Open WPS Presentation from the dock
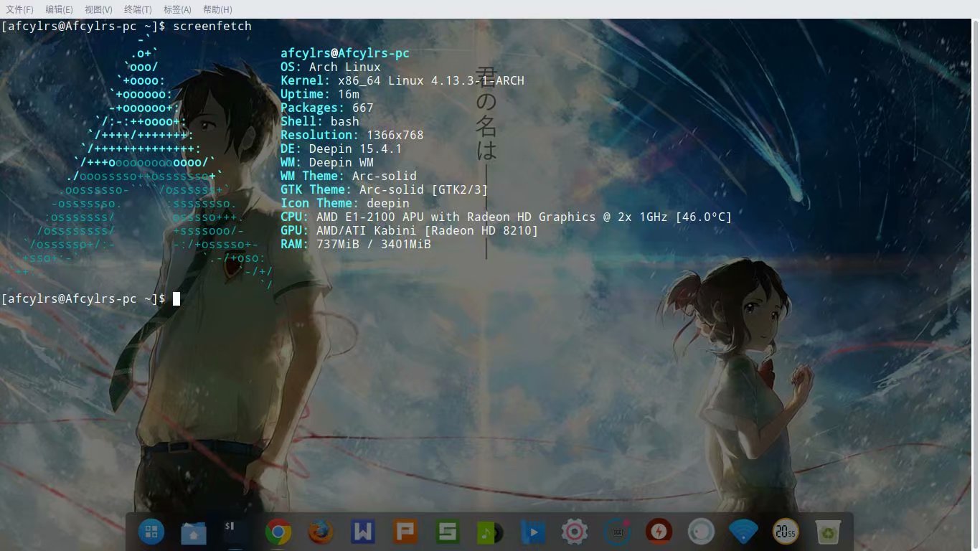Screen dimensions: 980x551 pyautogui.click(x=405, y=532)
